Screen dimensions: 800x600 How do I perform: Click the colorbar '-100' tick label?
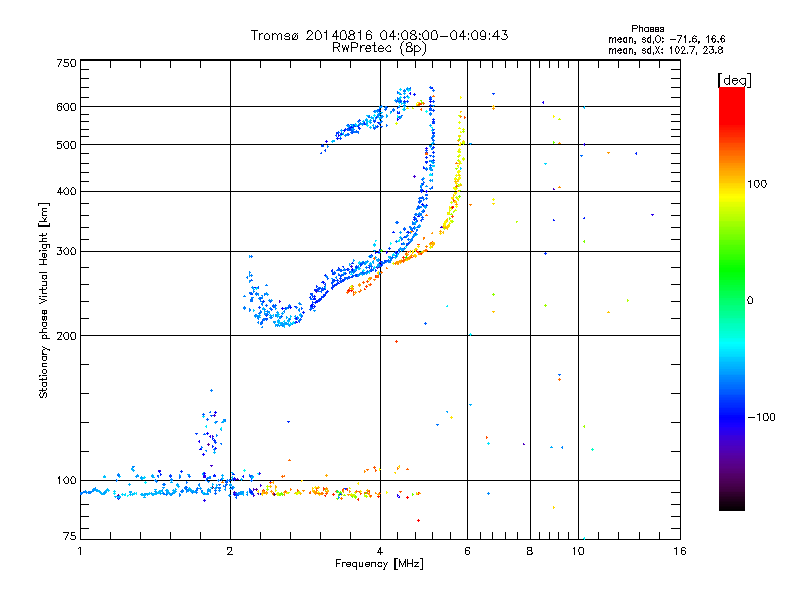coord(761,417)
